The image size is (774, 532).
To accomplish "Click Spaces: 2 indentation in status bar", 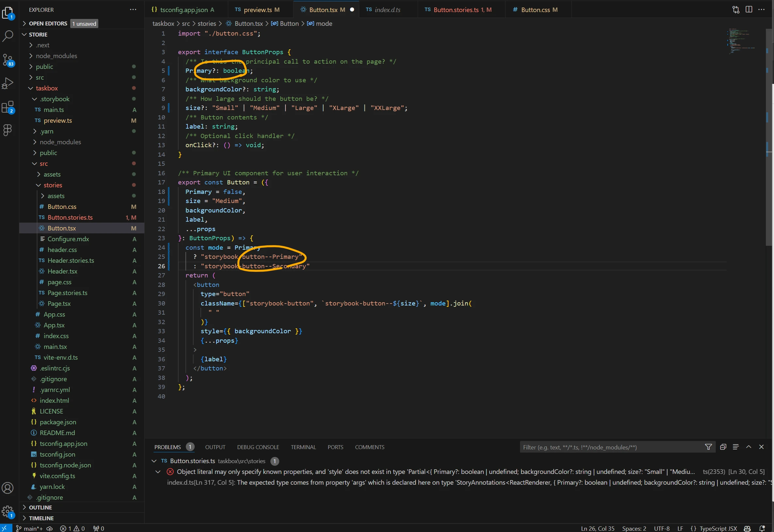I will point(634,528).
